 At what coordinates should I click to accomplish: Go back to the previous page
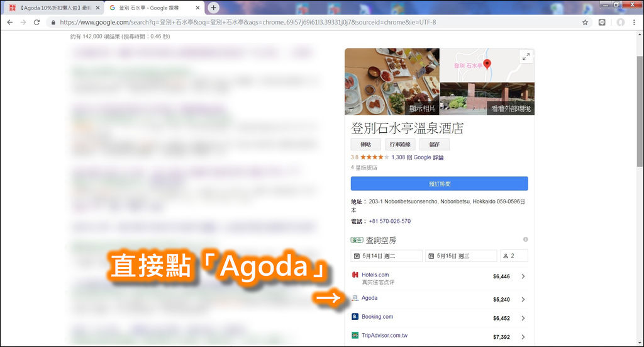coord(10,22)
